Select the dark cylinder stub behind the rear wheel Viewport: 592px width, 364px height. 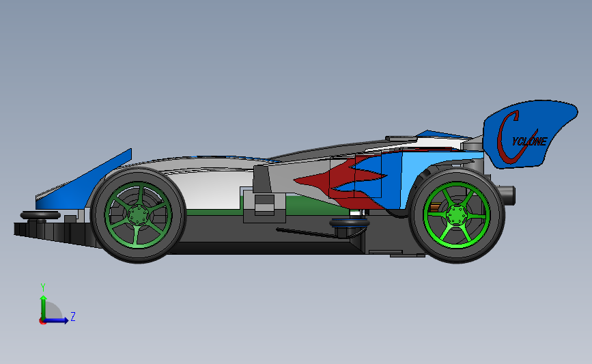point(507,195)
